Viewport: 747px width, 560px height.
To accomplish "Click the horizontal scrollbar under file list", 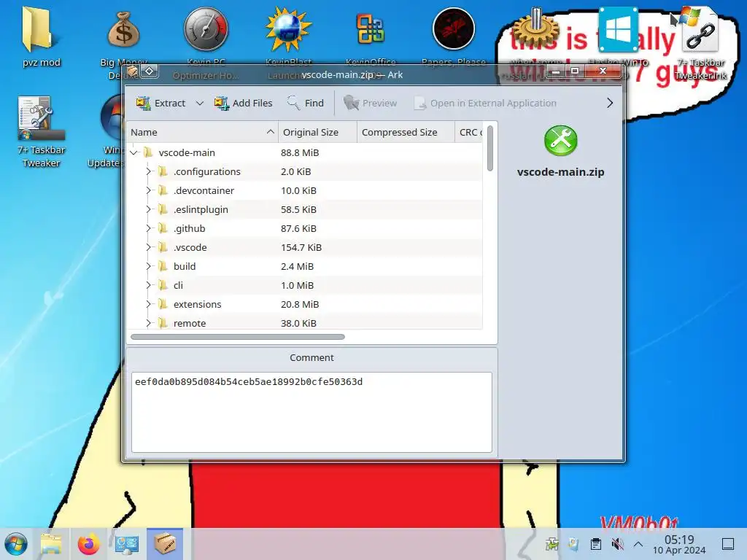I will (x=237, y=337).
